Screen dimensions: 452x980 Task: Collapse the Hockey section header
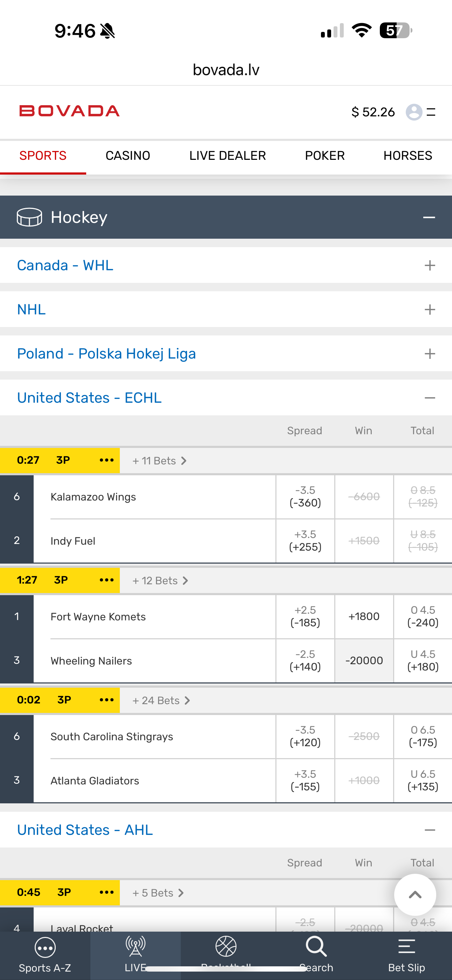point(429,217)
